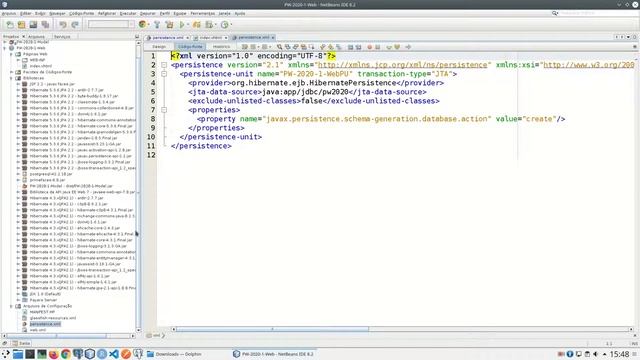Expand the Pacotes de Código-Fonte node
The image size is (640, 360).
click(x=11, y=72)
